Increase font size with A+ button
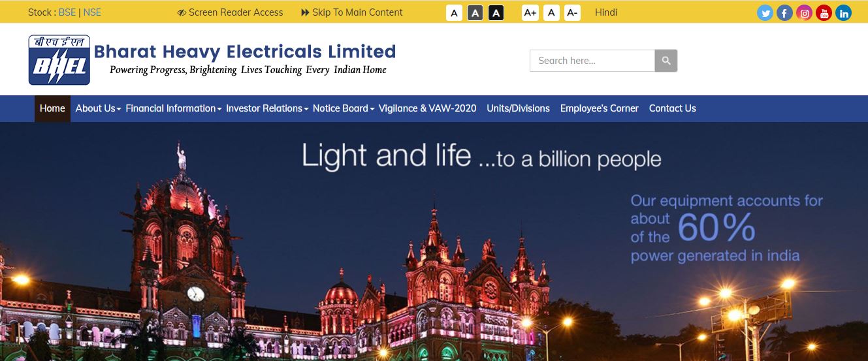868x361 pixels. click(x=530, y=12)
